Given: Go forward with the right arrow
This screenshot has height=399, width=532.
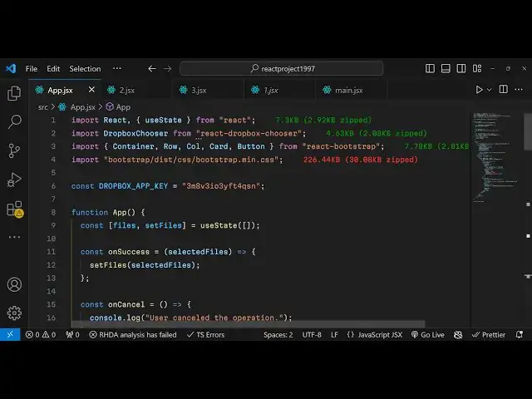Looking at the screenshot, I should click(168, 68).
